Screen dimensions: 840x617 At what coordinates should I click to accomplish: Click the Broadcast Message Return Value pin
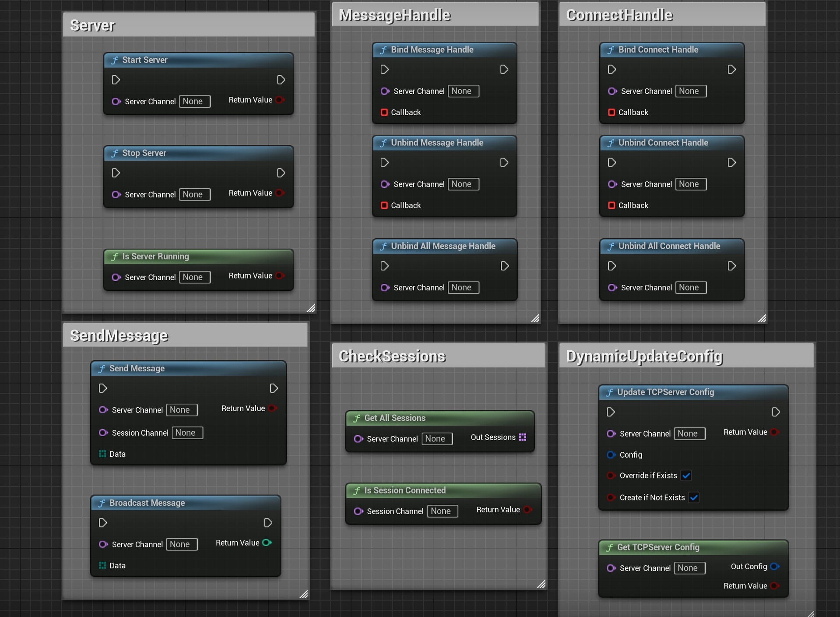point(267,543)
